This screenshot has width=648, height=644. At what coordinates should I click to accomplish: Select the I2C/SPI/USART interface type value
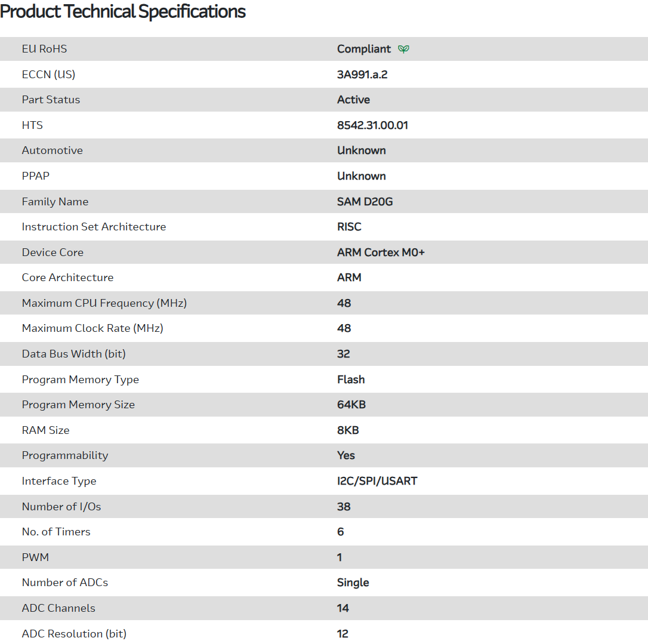tap(377, 481)
